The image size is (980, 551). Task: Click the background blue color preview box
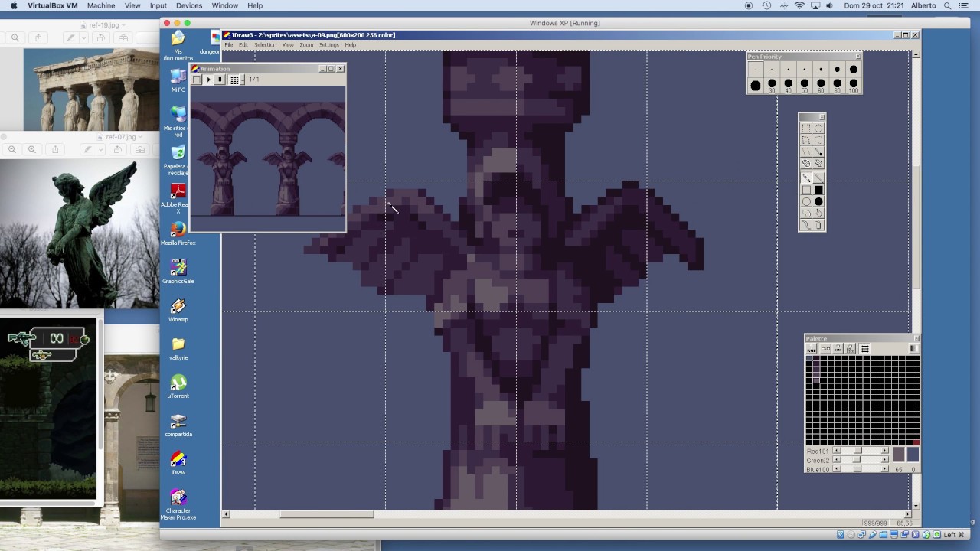(913, 455)
